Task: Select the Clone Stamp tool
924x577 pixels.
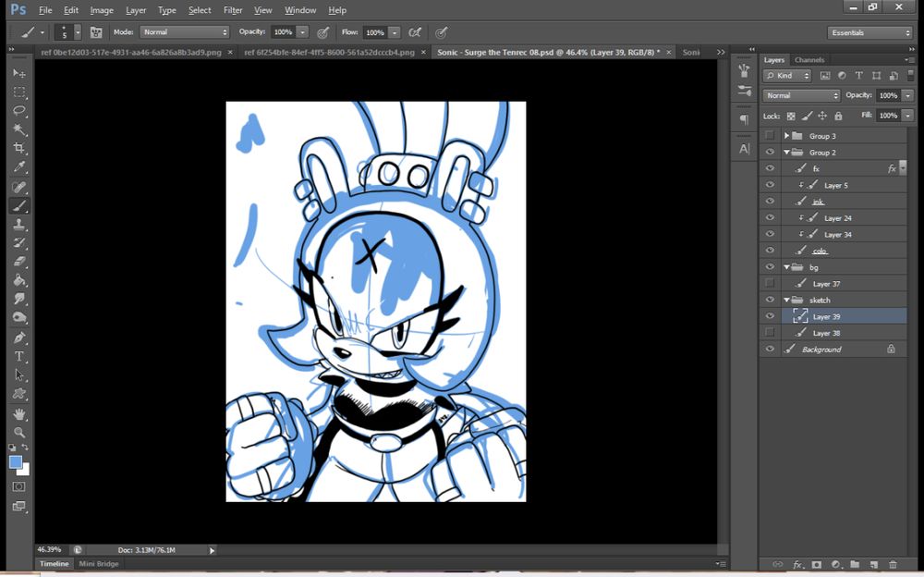Action: tap(19, 225)
